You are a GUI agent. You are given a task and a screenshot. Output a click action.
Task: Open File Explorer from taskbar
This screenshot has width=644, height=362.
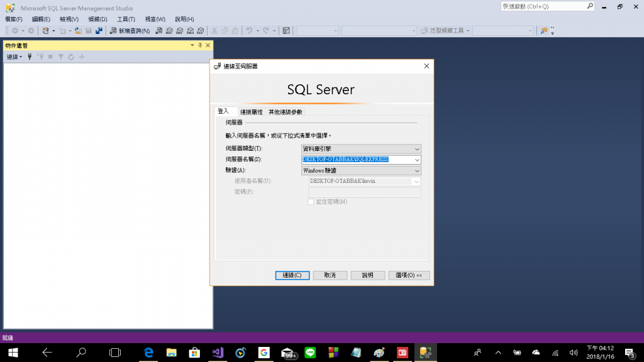click(x=171, y=353)
